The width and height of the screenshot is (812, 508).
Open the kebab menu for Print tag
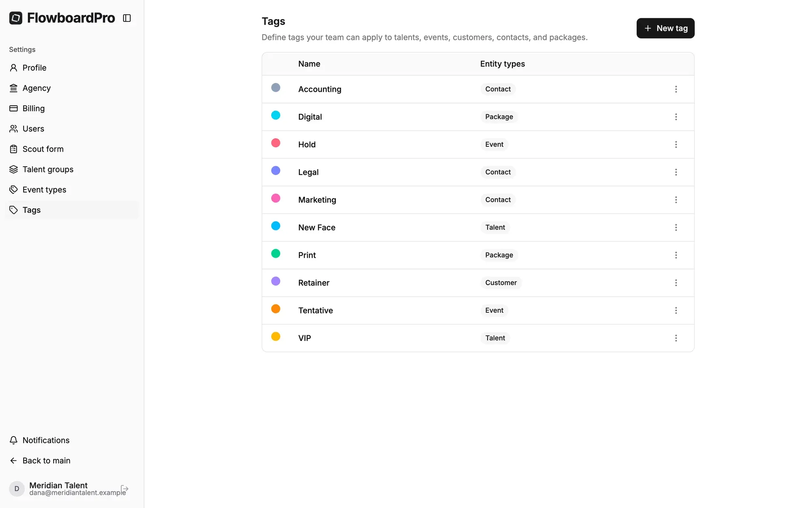pyautogui.click(x=676, y=255)
